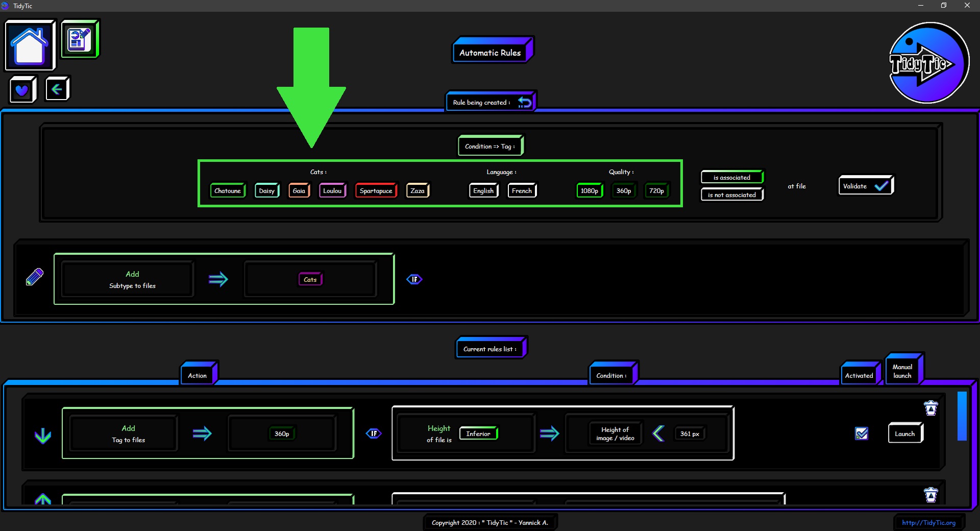This screenshot has height=531, width=980.
Task: Select the 'is associated' option
Action: (731, 177)
